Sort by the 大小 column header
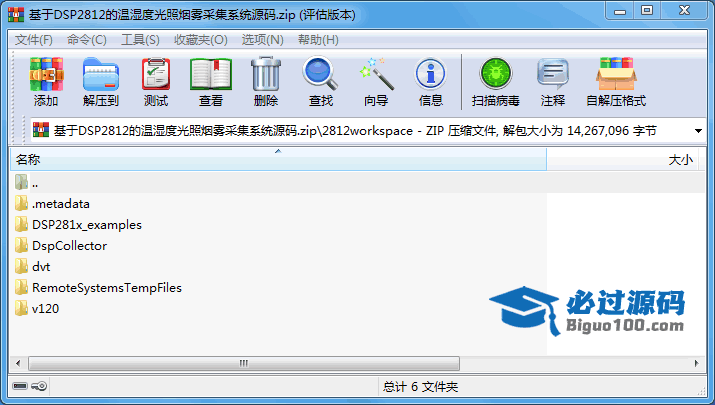Image resolution: width=715 pixels, height=405 pixels. click(x=622, y=160)
